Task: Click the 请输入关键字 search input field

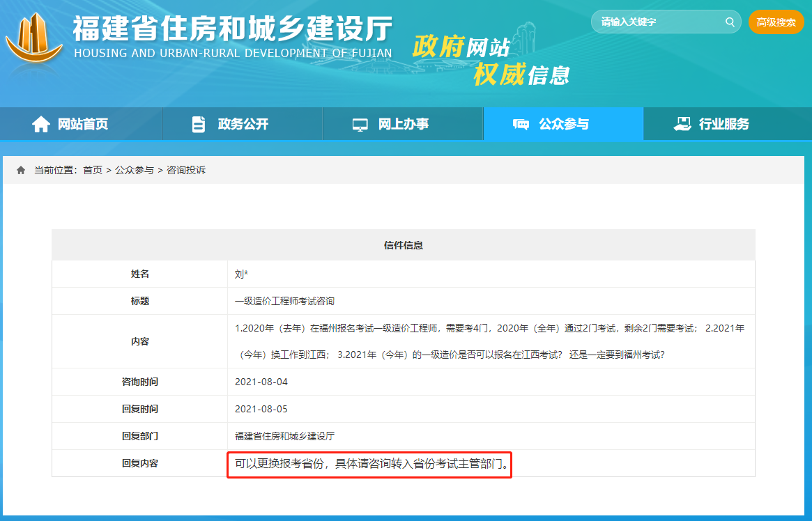Action: (x=655, y=22)
